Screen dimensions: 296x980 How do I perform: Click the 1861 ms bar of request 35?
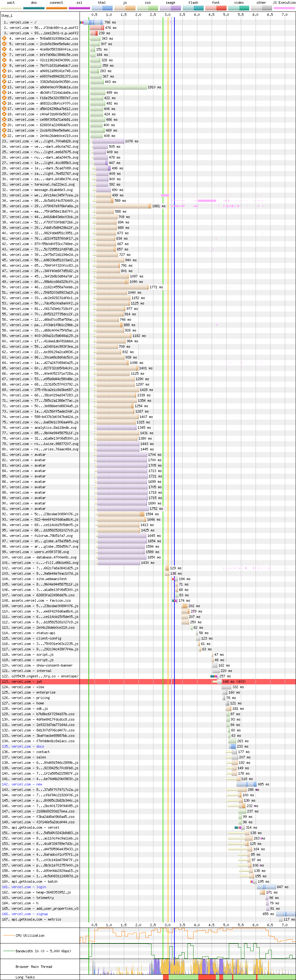(123, 206)
